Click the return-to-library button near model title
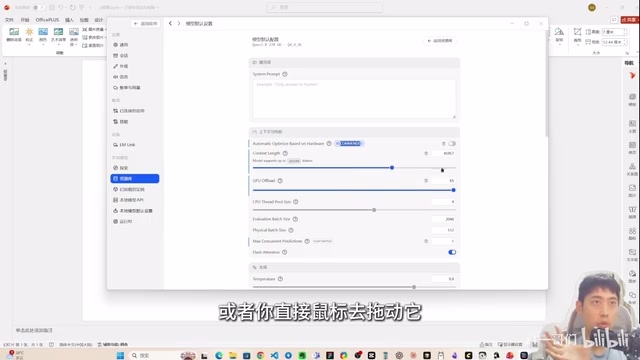The height and width of the screenshot is (360, 640). (440, 41)
